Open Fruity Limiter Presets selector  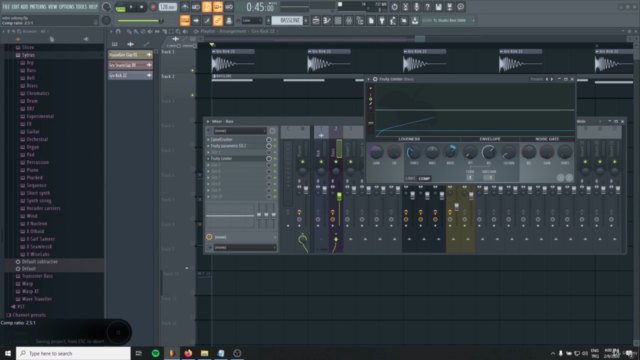[536, 79]
